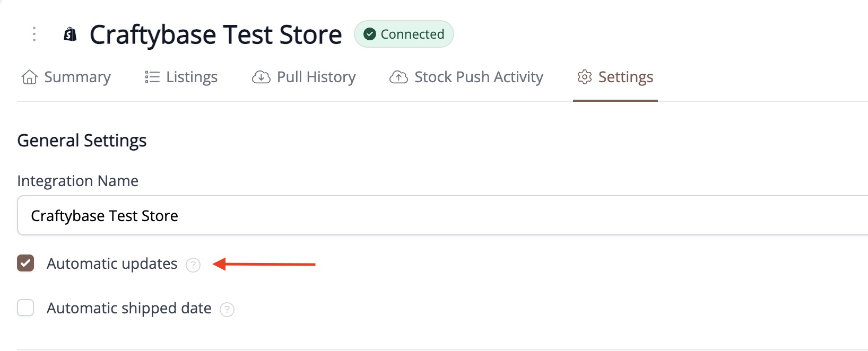
Task: Click the Pull History cloud download icon
Action: coord(261,77)
